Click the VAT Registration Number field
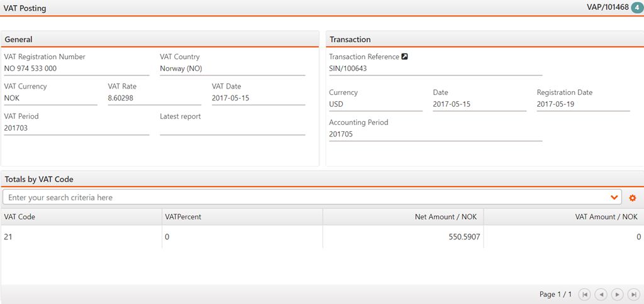 coord(75,68)
